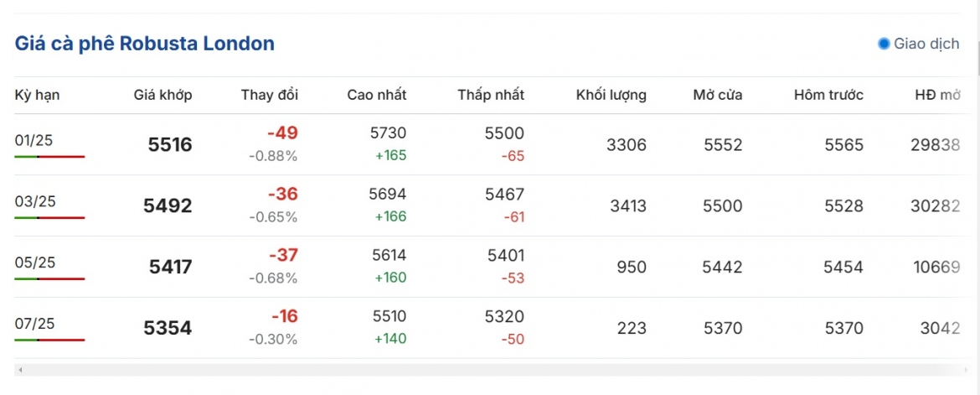The height and width of the screenshot is (395, 980).
Task: Open the Giá cà phê Robusta London heading
Action: tap(144, 44)
